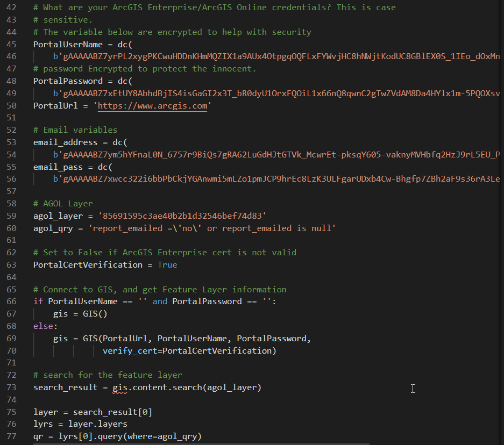Screen dimensions: 504x445
Task: Click the agol_qry query string on line 60
Action: [212, 228]
